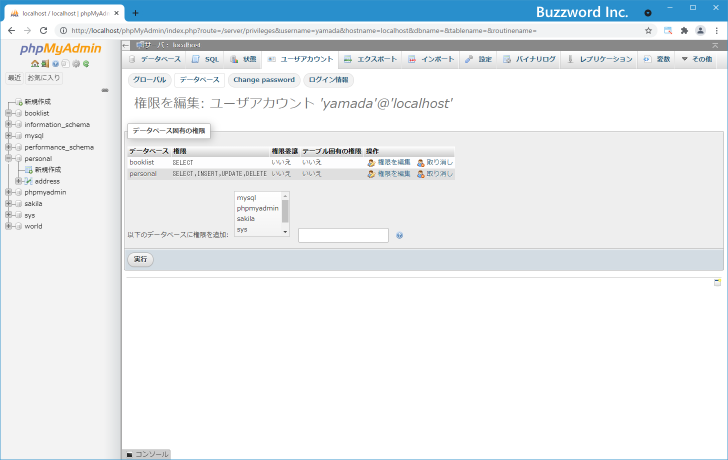Expand the mysql database tree node
The image size is (728, 460).
point(8,135)
